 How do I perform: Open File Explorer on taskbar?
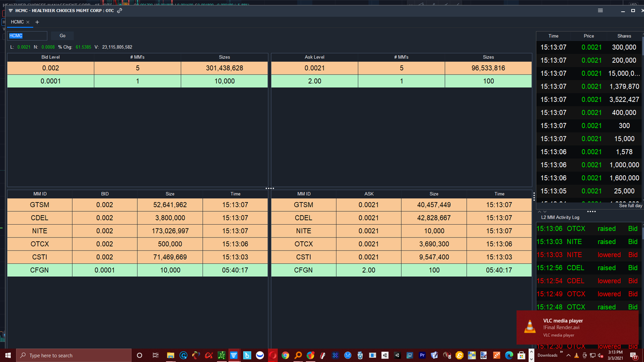click(171, 355)
